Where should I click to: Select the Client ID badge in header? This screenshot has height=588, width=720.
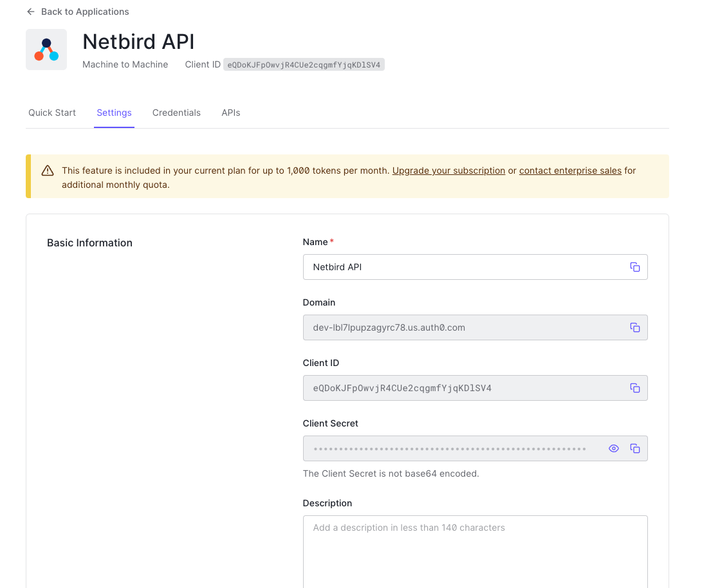pos(304,65)
